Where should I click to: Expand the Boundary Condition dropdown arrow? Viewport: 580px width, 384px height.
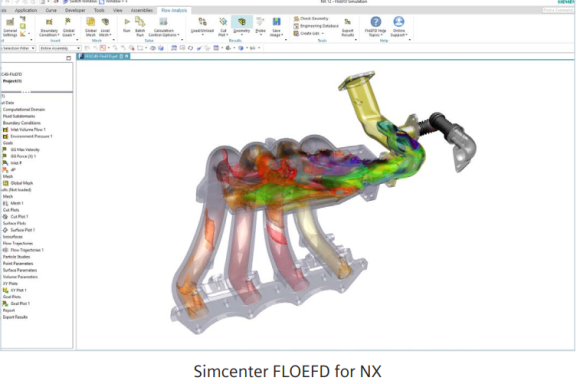point(58,35)
